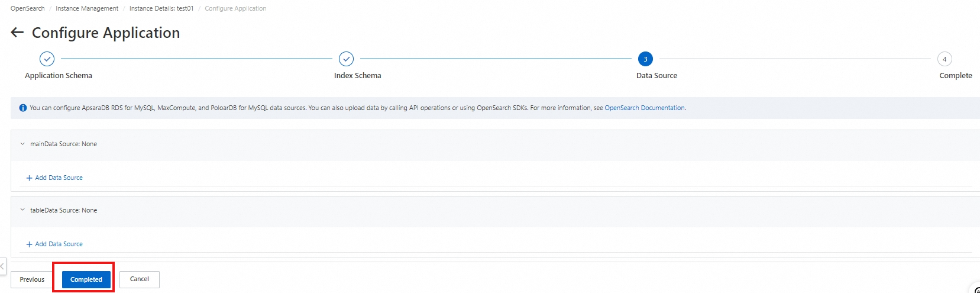Add Data Source under tableData
980x293 pixels.
pos(54,244)
